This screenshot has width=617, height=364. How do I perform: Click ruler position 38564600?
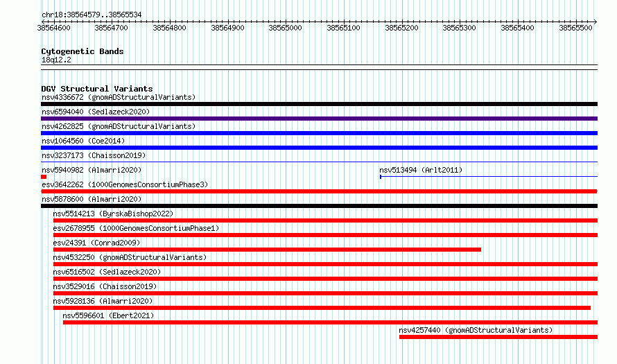click(x=53, y=28)
